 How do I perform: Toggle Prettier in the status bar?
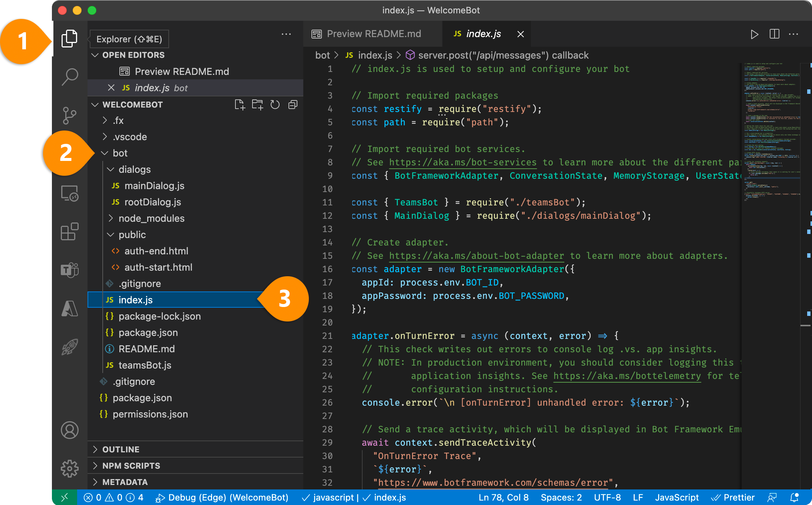733,498
